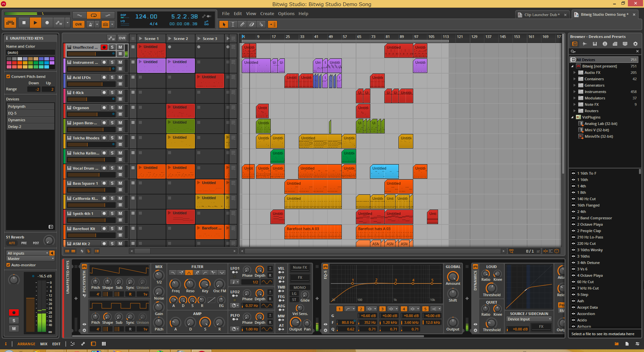Mute the Barefoot Kit track
Screen dimensions: 644x352
click(x=120, y=229)
